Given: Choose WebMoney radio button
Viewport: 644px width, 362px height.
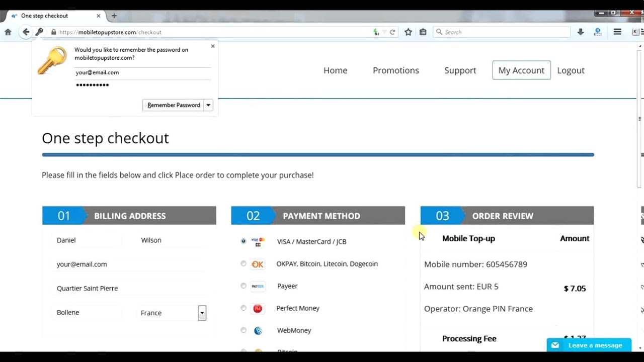Looking at the screenshot, I should (244, 330).
